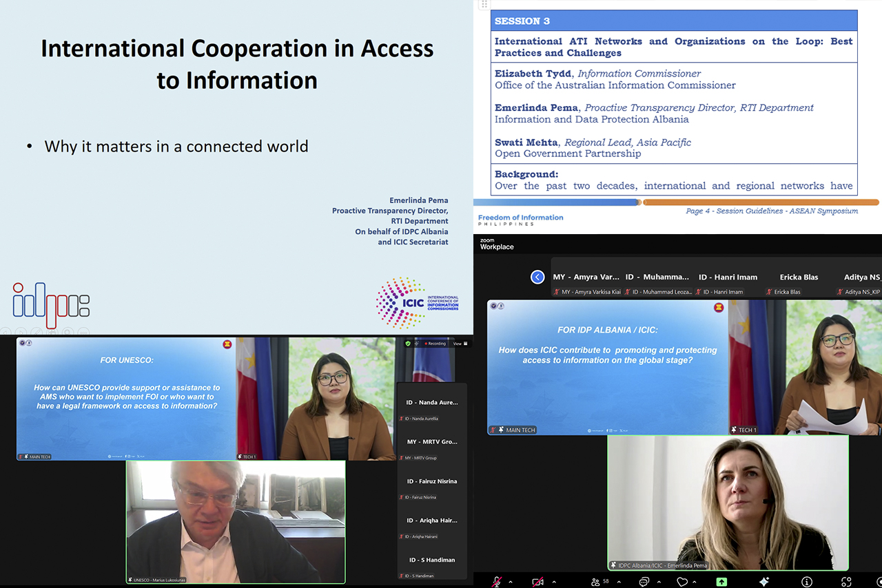Open the Zoom chat icon

(x=644, y=582)
